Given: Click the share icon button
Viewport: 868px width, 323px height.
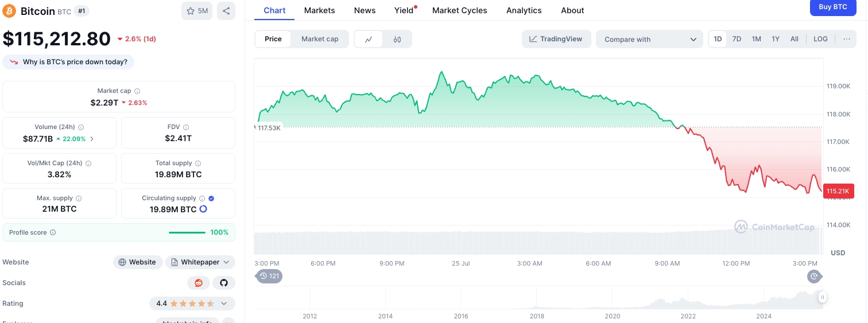Looking at the screenshot, I should (x=226, y=11).
